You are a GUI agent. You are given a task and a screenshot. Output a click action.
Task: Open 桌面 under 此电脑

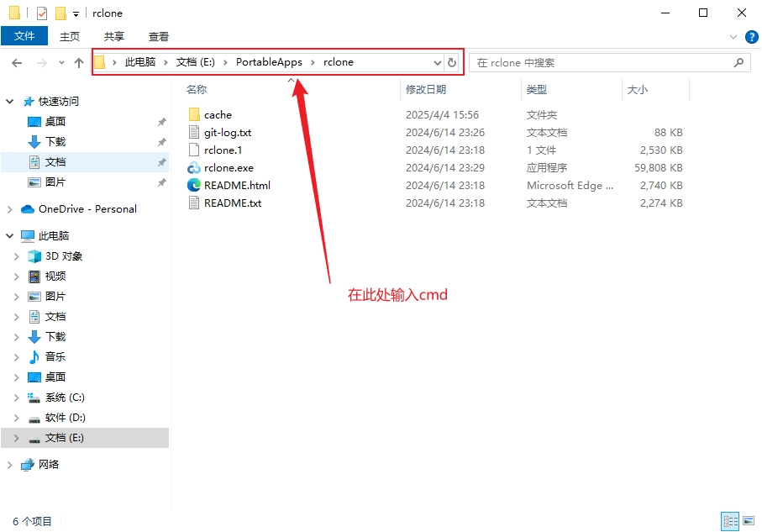click(55, 377)
